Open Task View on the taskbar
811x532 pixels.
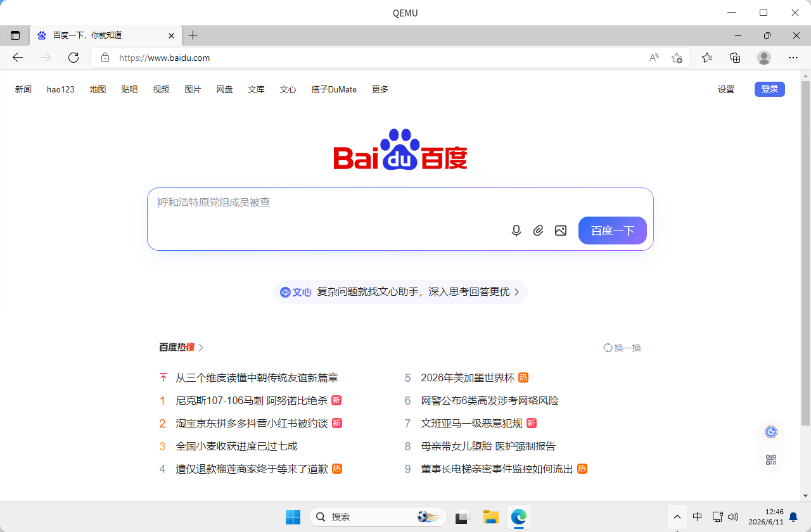point(463,517)
